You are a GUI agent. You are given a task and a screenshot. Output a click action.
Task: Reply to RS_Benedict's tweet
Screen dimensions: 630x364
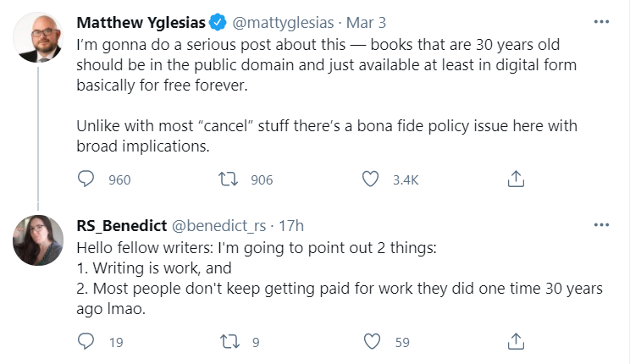86,341
